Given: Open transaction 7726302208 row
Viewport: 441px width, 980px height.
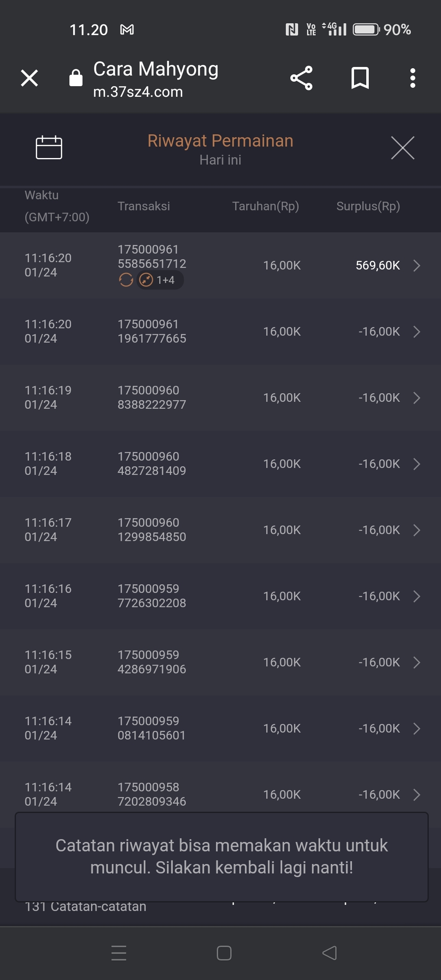Looking at the screenshot, I should click(220, 596).
